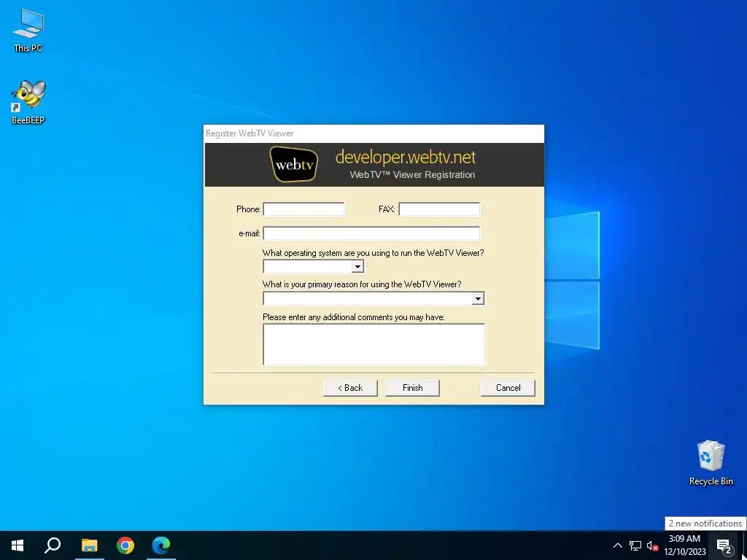747x560 pixels.
Task: Launch Google Chrome from the taskbar
Action: click(x=125, y=545)
